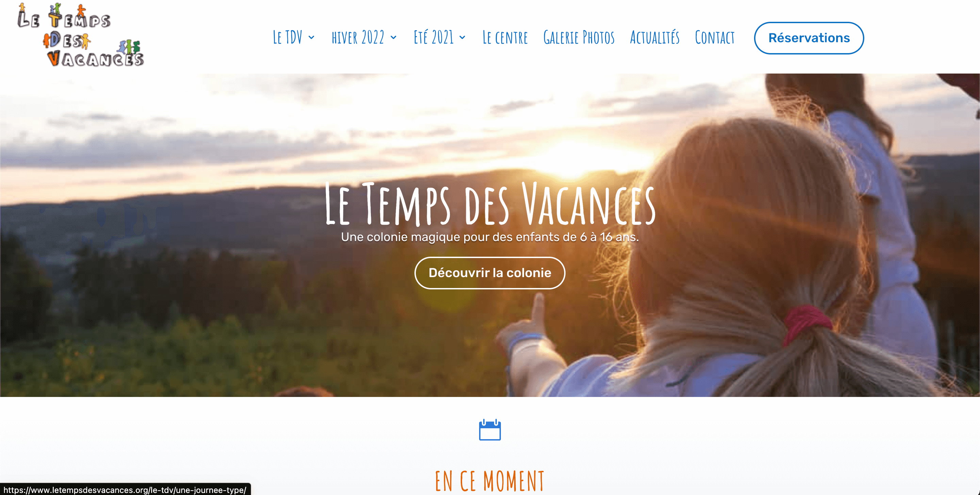Open the Le TDV menu item

click(288, 37)
